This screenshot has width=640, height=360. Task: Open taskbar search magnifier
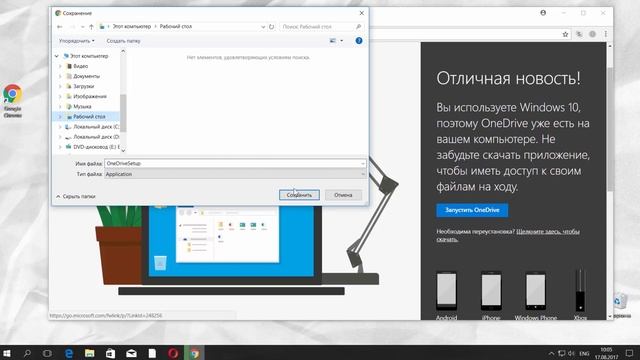tap(27, 353)
